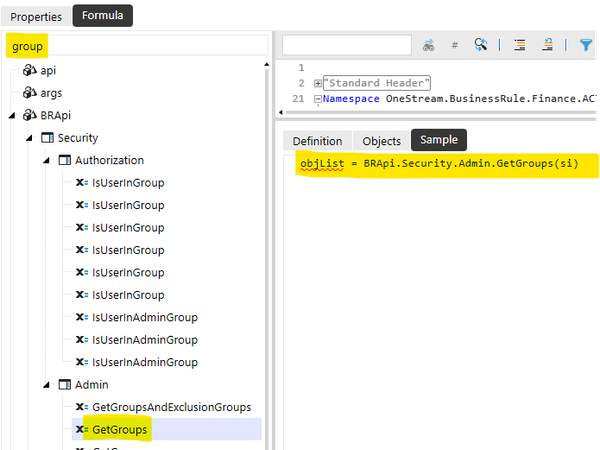Collapse the Admin tree node

[46, 385]
